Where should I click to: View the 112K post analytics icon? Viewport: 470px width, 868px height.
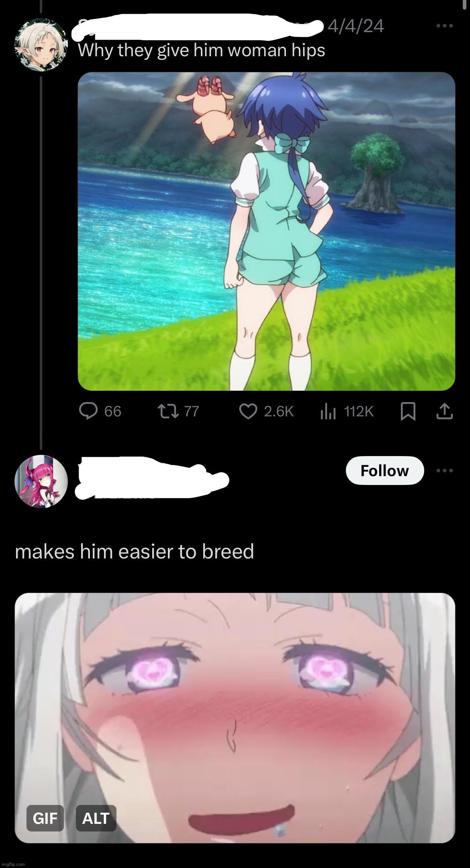(x=327, y=411)
